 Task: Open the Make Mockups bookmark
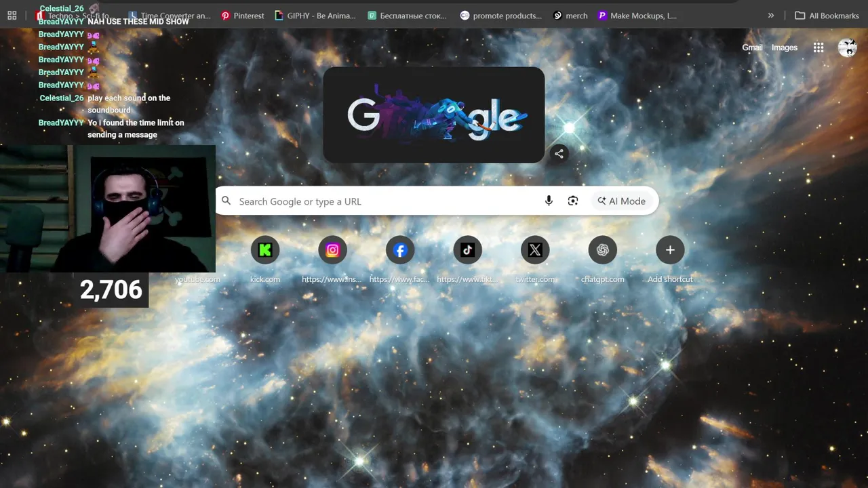tap(637, 16)
